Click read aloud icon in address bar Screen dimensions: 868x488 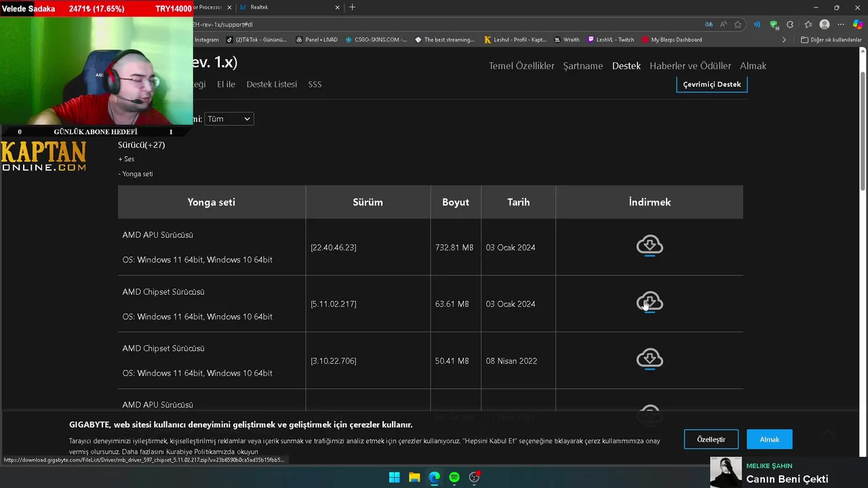click(x=723, y=24)
